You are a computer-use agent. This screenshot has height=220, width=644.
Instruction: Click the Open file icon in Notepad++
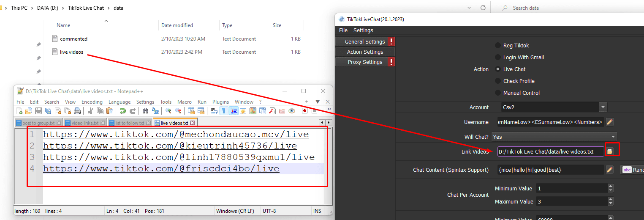28,111
